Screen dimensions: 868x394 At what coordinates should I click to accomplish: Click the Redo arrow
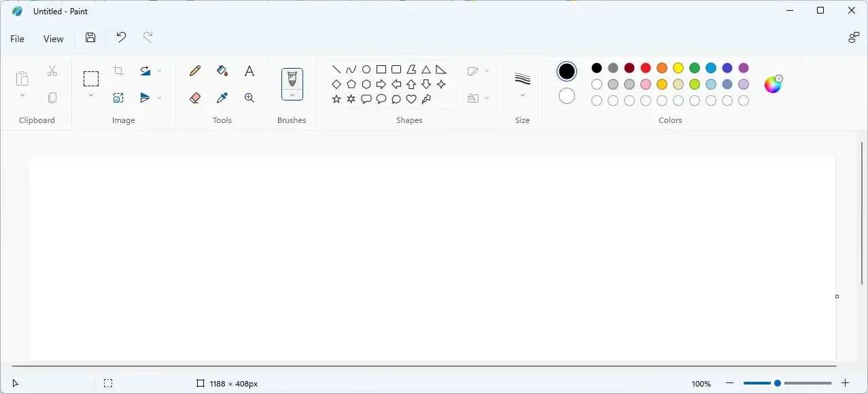(x=147, y=38)
